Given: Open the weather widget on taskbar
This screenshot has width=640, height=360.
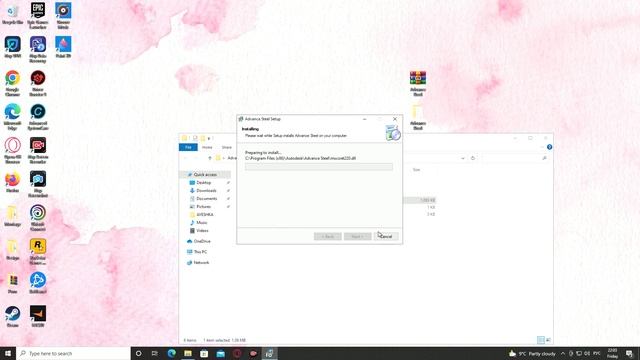Looking at the screenshot, I should click(x=532, y=353).
